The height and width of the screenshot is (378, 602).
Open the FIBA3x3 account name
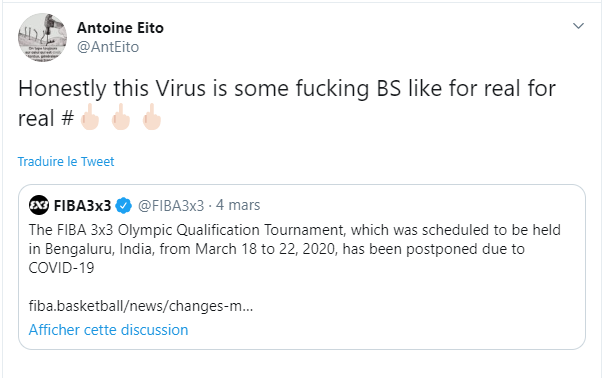click(82, 206)
